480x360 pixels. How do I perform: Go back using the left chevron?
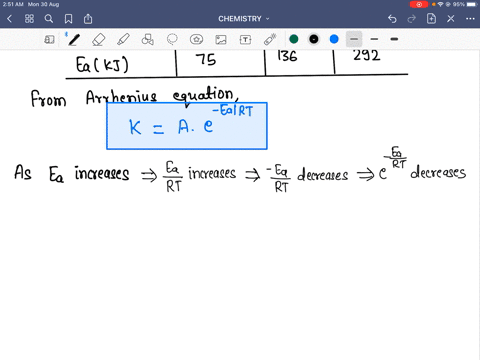pos(9,19)
